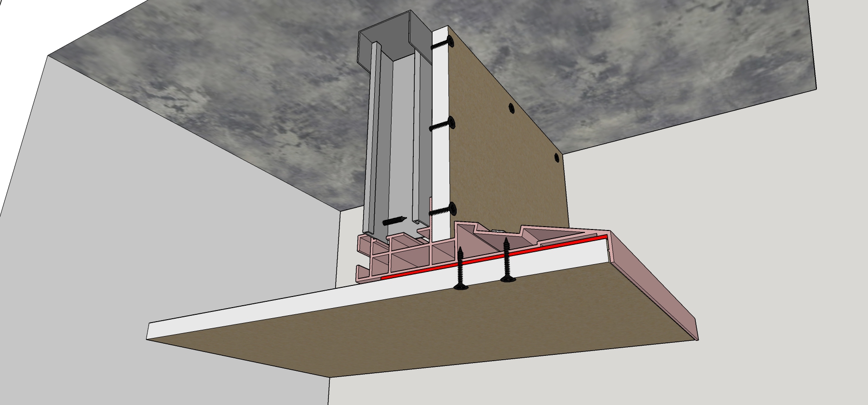
Task: Select the upper screw hole on brown panel
Action: (511, 109)
